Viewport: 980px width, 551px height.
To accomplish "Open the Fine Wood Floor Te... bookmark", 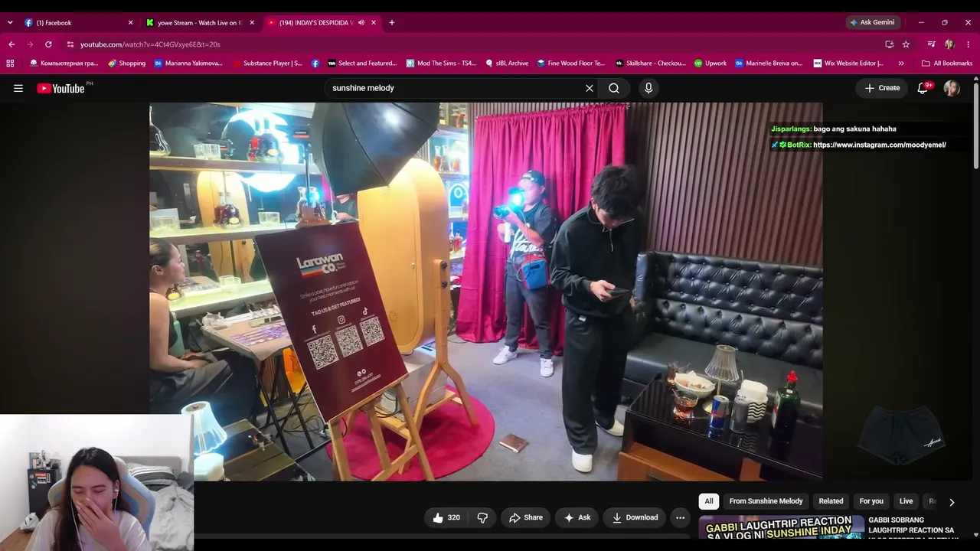I will (x=571, y=64).
